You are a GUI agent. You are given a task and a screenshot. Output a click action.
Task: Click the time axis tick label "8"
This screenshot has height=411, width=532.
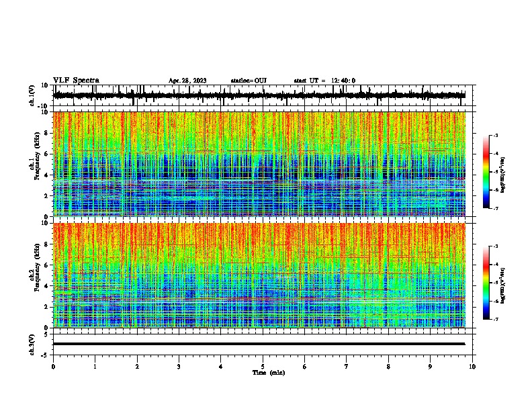388,367
